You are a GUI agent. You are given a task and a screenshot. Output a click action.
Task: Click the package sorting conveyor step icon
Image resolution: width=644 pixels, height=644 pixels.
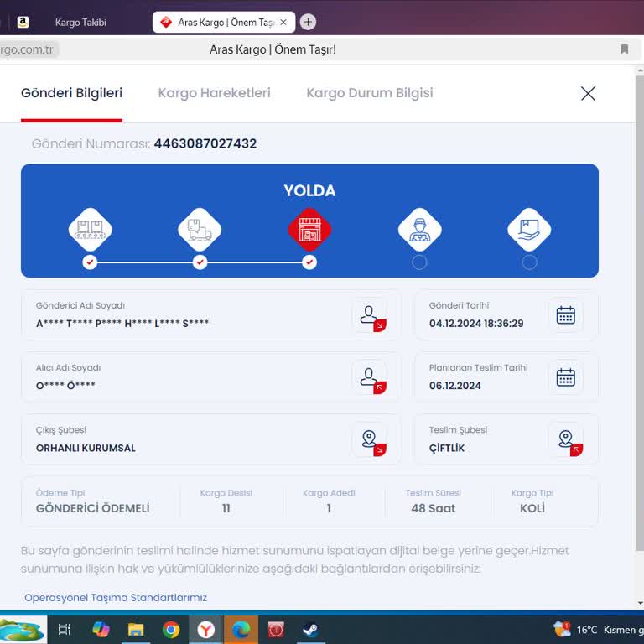pos(90,230)
